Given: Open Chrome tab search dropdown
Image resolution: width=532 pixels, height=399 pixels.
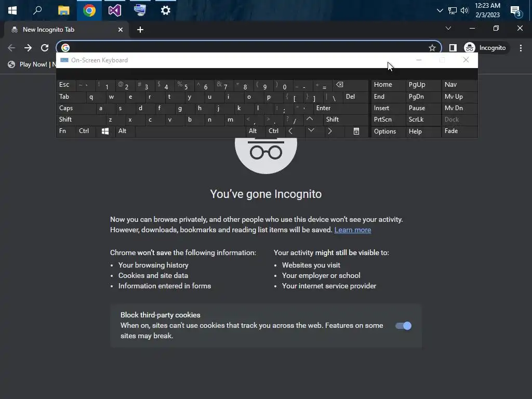Looking at the screenshot, I should [448, 28].
